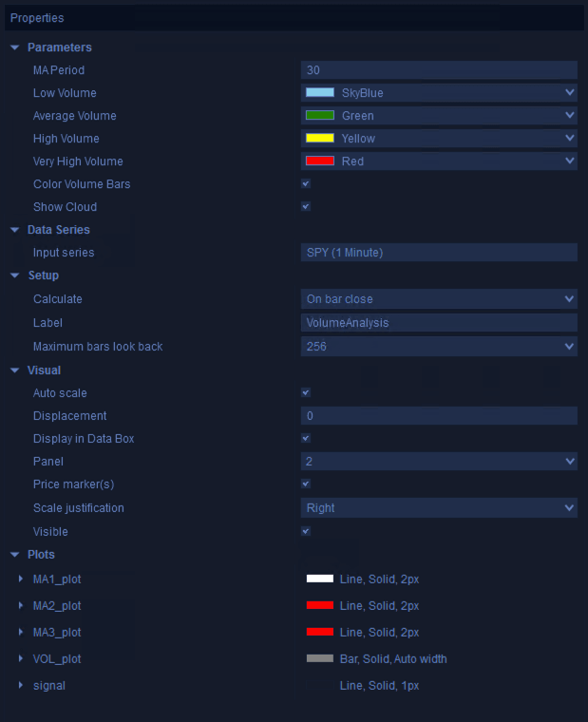Open the Calculate dropdown

click(x=569, y=299)
